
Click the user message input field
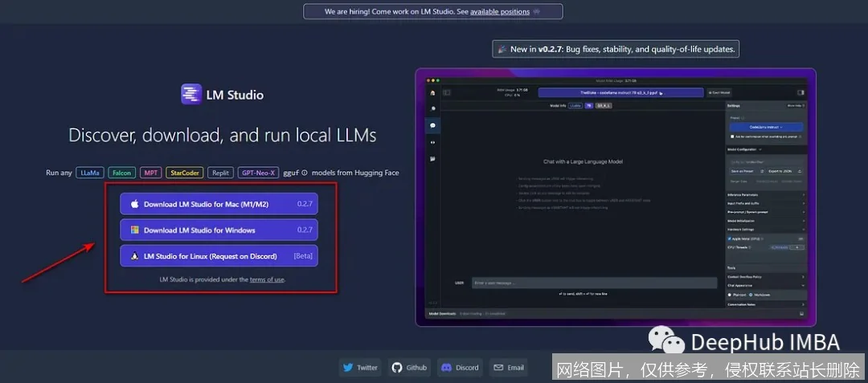594,283
